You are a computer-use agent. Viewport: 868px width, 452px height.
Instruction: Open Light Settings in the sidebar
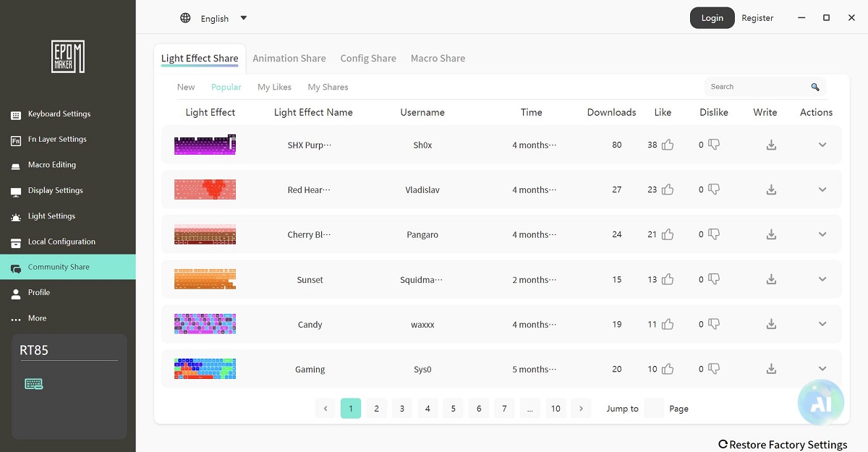coord(51,216)
